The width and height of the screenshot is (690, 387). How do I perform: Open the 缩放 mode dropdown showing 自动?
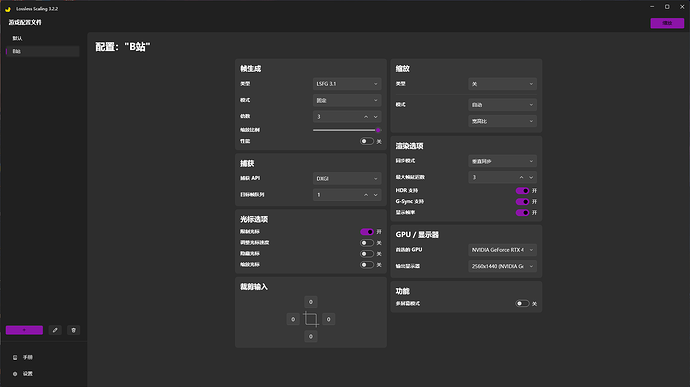(502, 105)
